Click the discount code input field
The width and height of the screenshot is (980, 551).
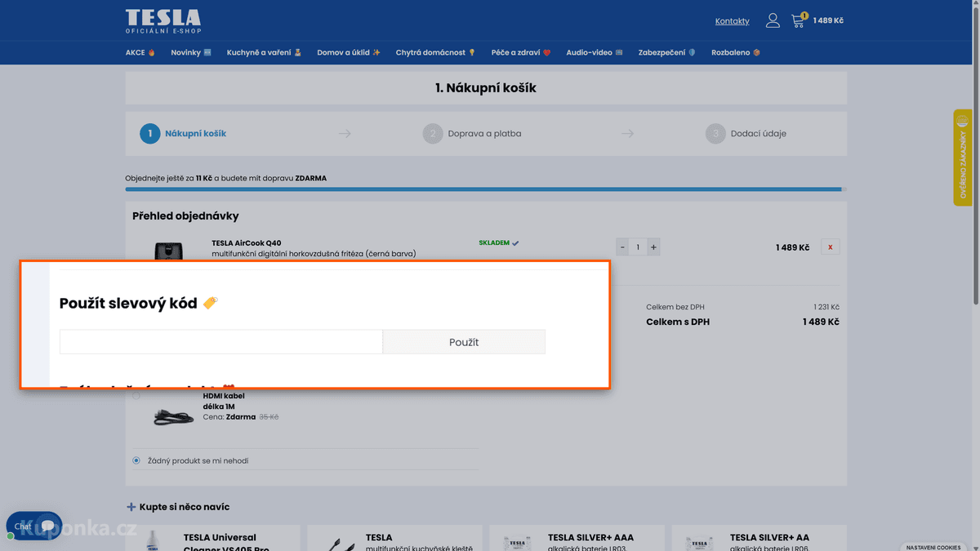pyautogui.click(x=220, y=342)
